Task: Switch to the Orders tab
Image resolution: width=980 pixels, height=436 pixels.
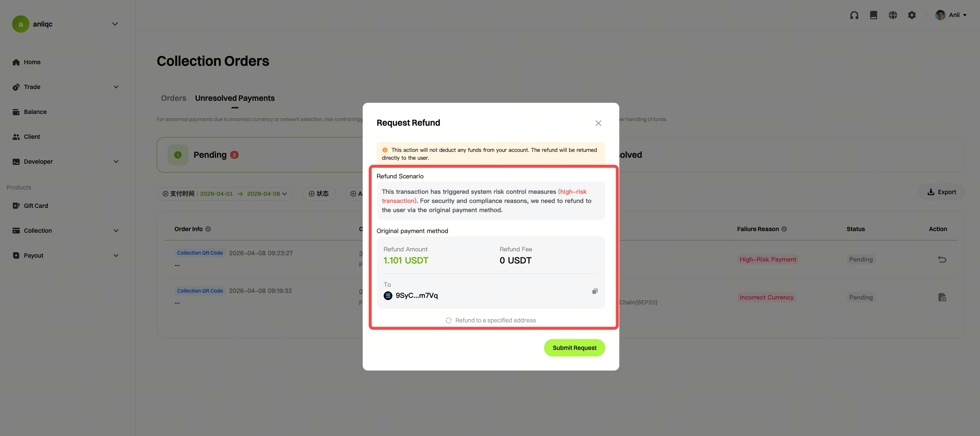Action: tap(173, 98)
